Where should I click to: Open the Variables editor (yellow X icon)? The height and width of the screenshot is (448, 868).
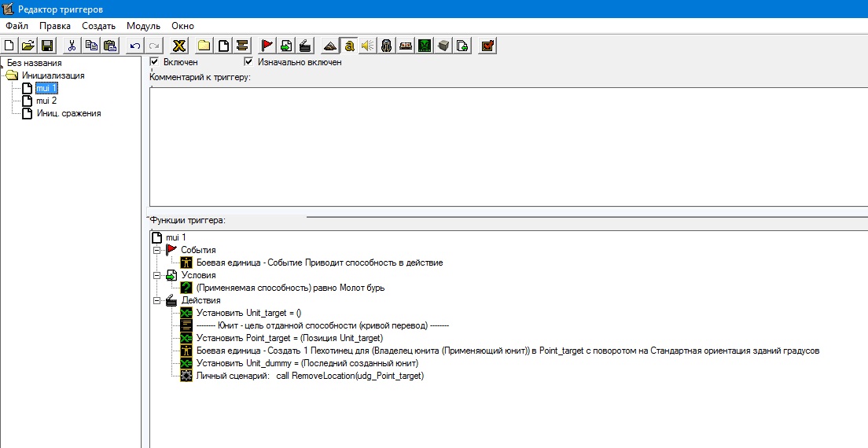point(178,46)
